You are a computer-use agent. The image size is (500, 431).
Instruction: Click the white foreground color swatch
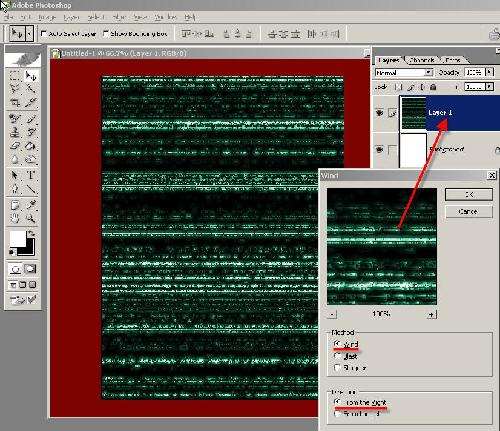coord(17,238)
